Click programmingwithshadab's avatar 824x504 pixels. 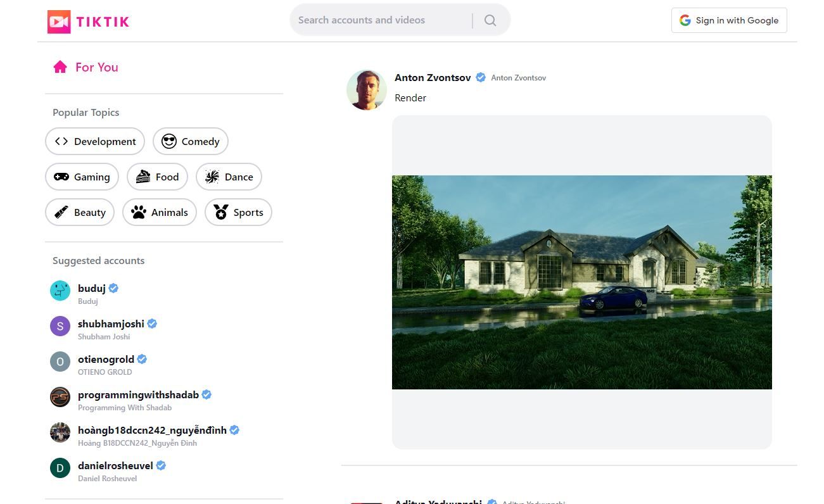point(60,397)
